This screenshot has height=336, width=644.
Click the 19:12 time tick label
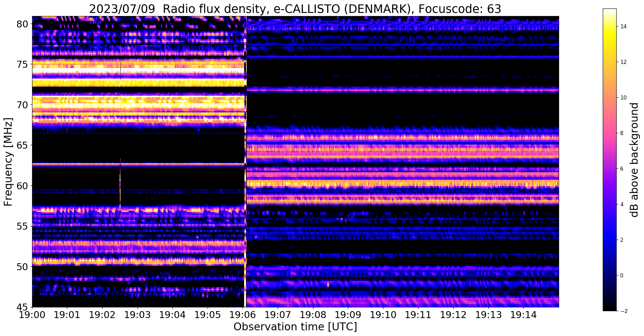coord(453,315)
